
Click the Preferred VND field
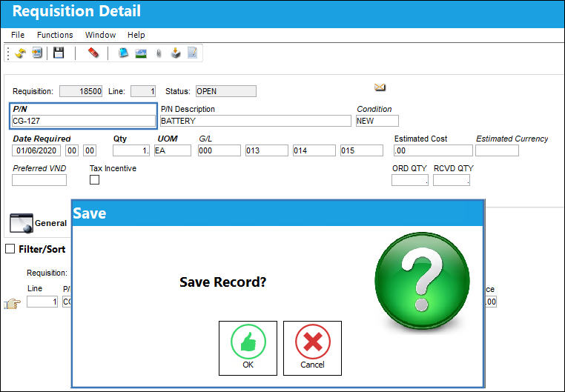[39, 180]
